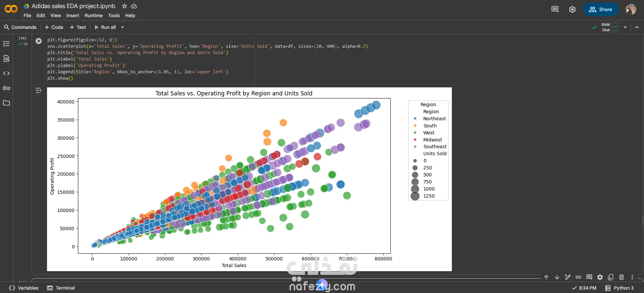Click the Share button
The width and height of the screenshot is (644, 293).
[601, 9]
